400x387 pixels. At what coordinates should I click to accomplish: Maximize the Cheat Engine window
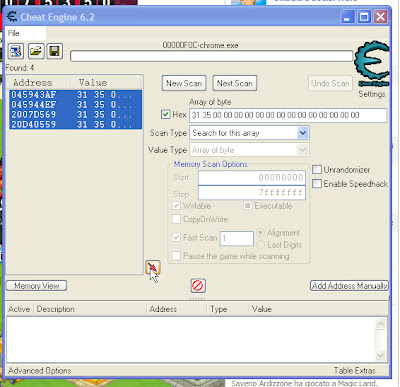click(x=364, y=17)
